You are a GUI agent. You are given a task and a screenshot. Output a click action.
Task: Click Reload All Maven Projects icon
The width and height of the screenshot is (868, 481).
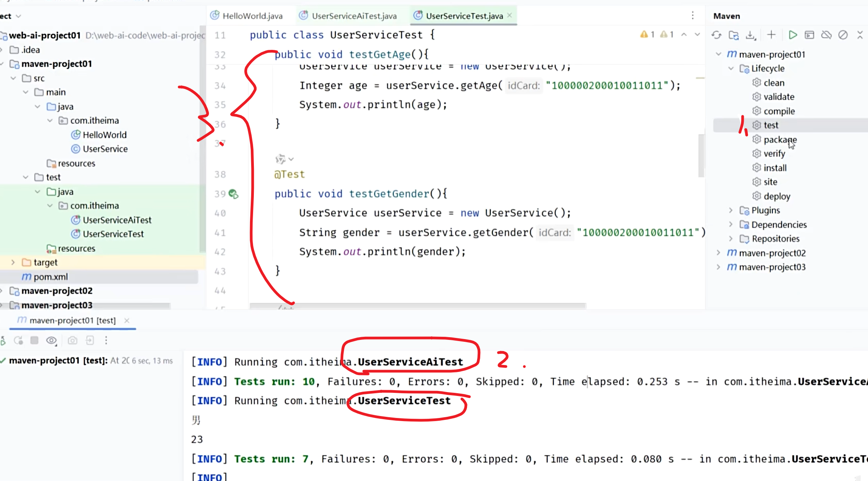pos(716,35)
